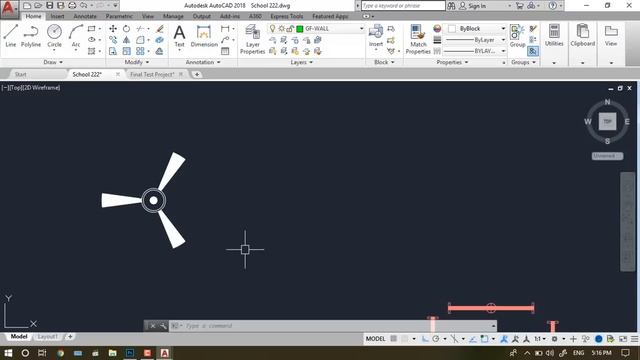The image size is (640, 360).
Task: Switch to the Insert ribbon tab
Action: [x=57, y=16]
